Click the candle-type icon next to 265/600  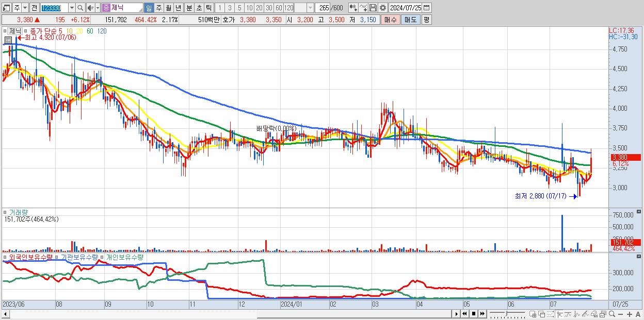pos(353,8)
